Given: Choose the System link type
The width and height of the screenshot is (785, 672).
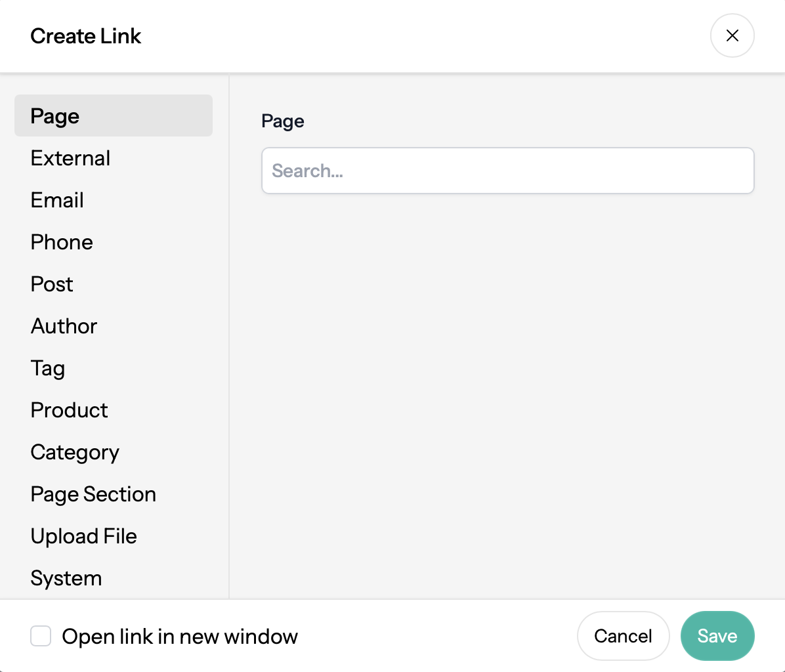Looking at the screenshot, I should [x=66, y=577].
